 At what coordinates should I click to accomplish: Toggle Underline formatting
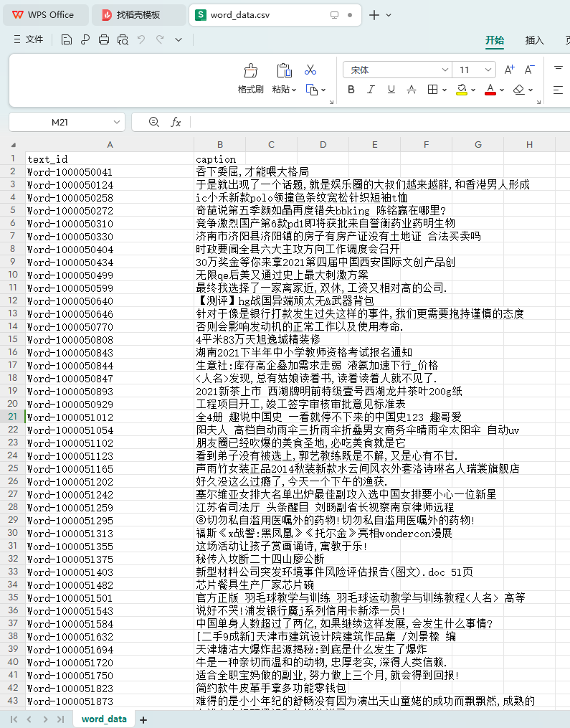coord(391,90)
